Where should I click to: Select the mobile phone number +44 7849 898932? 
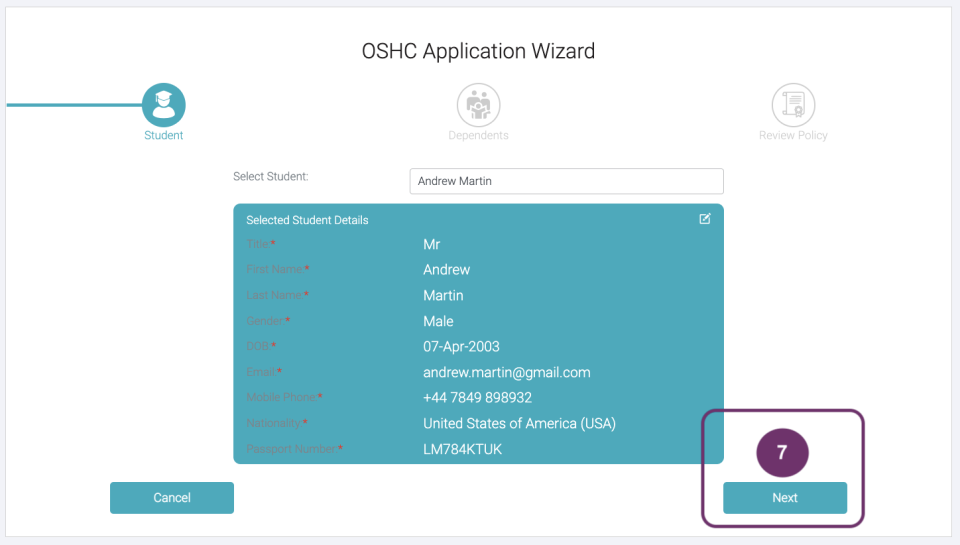coord(477,398)
